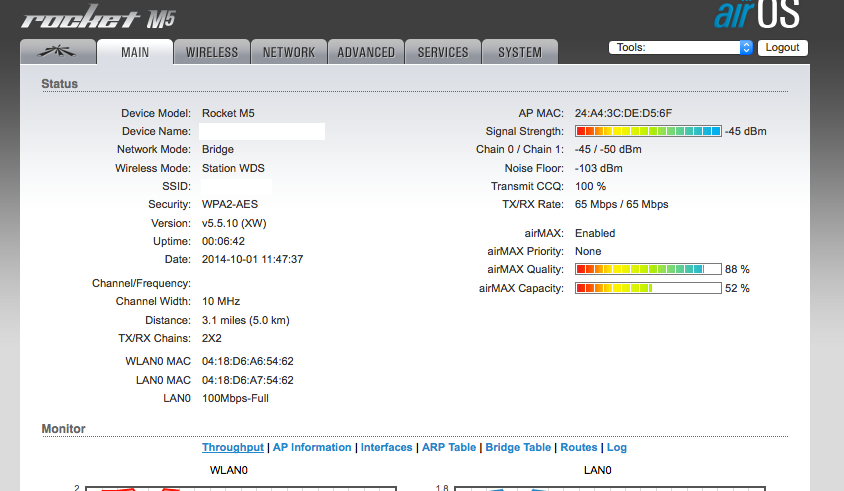Click the WLAN0 graph title
Screen dimensions: 844x491
(229, 470)
